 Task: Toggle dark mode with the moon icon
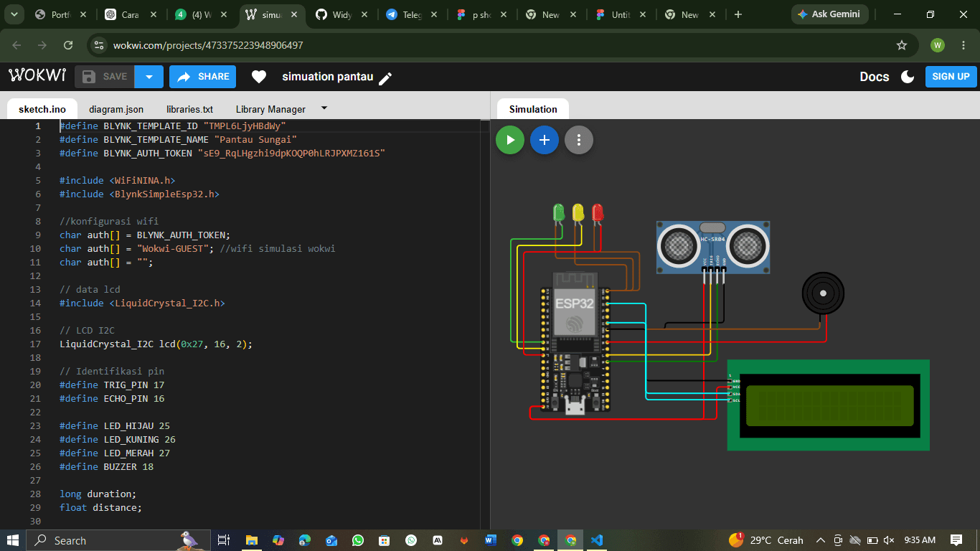coord(908,77)
